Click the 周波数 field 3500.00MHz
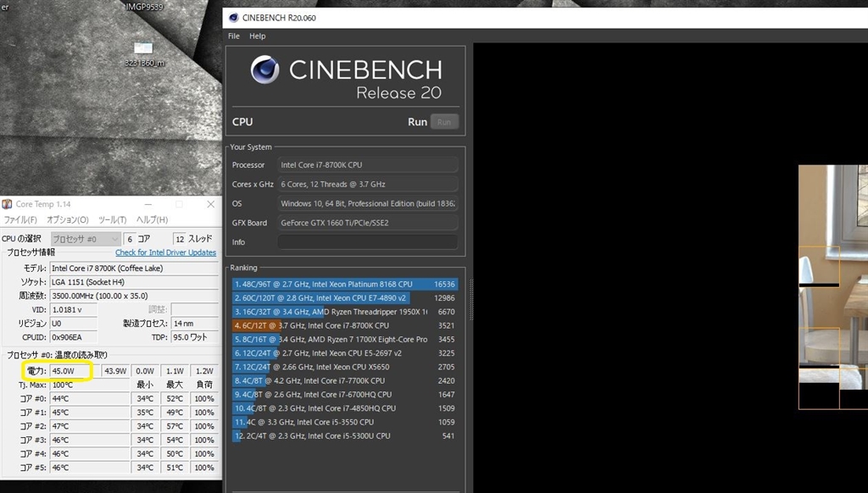Image resolution: width=868 pixels, height=493 pixels. pyautogui.click(x=134, y=296)
